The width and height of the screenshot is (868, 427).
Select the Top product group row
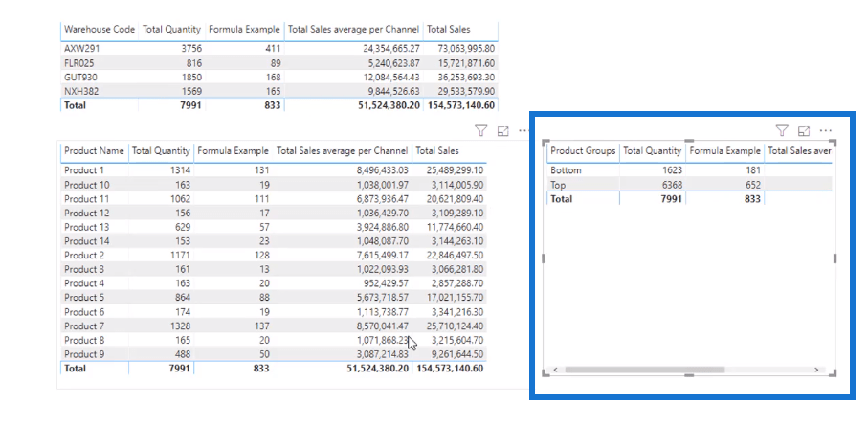[x=689, y=185]
